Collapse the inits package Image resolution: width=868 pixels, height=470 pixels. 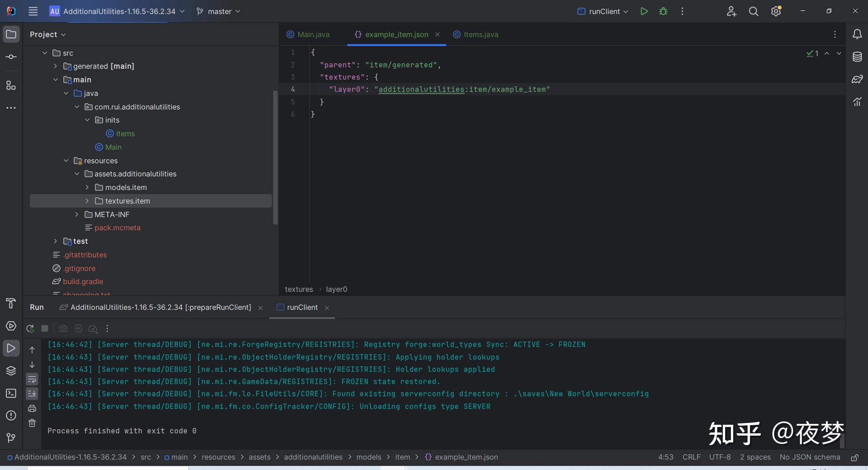click(x=87, y=120)
